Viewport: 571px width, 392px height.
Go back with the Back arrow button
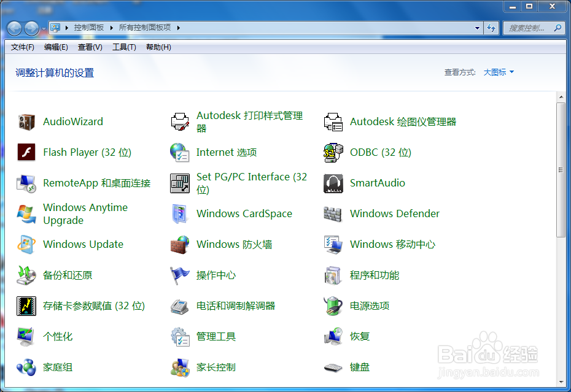[15, 28]
